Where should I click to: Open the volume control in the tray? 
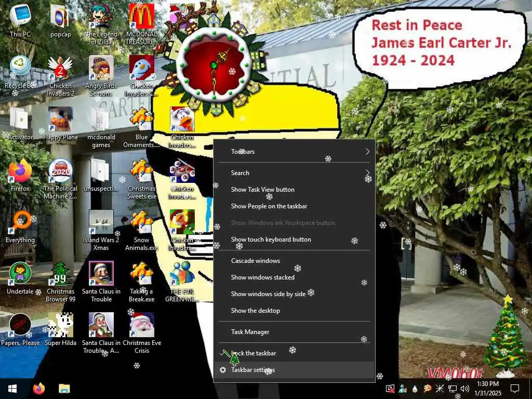465,389
